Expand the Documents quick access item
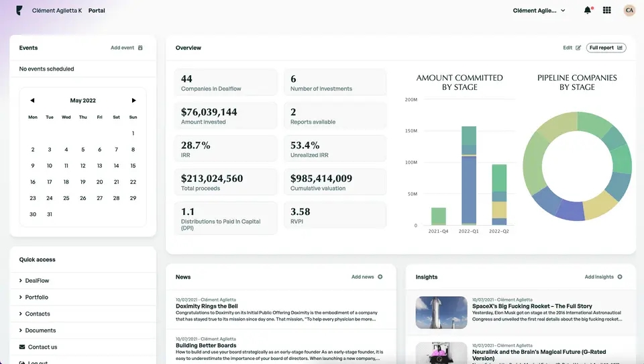The width and height of the screenshot is (644, 364). 83,330
